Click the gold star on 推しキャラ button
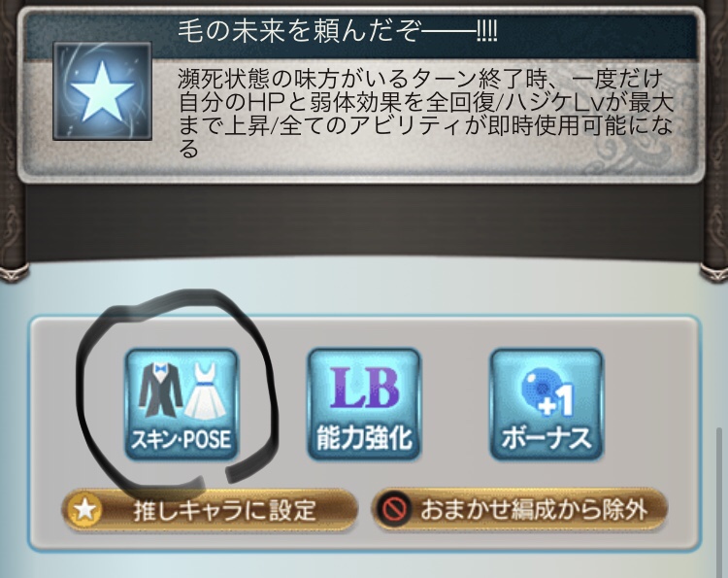Image resolution: width=728 pixels, height=578 pixels. coord(84,511)
